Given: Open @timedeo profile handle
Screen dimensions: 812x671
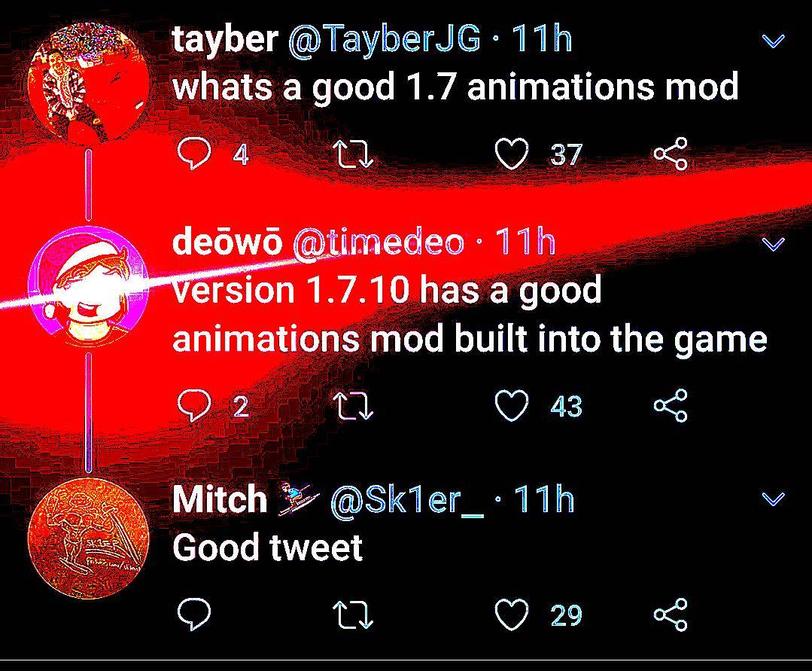Looking at the screenshot, I should [379, 242].
